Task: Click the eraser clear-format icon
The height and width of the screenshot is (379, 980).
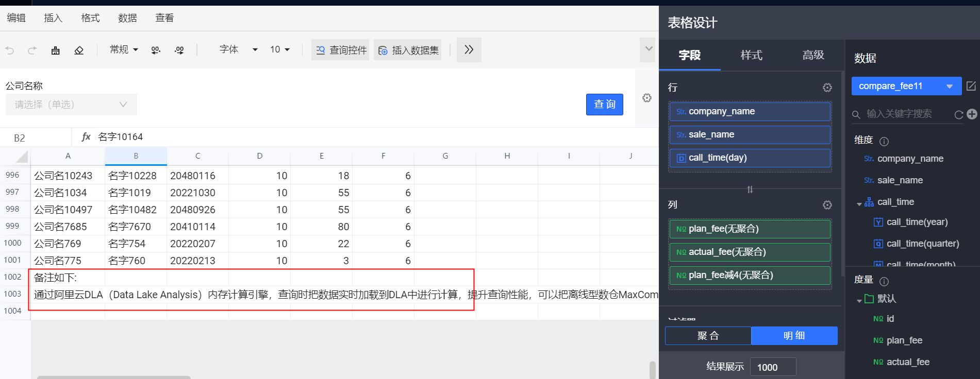Action: click(79, 50)
